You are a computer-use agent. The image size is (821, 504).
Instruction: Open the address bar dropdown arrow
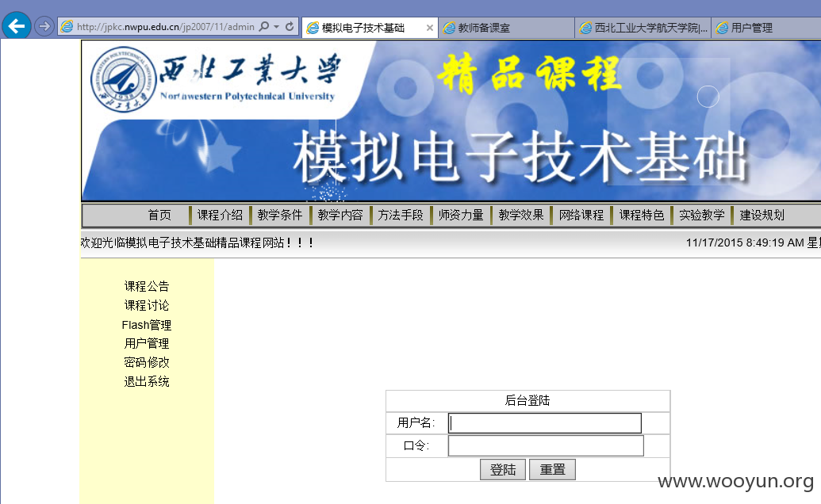(277, 27)
